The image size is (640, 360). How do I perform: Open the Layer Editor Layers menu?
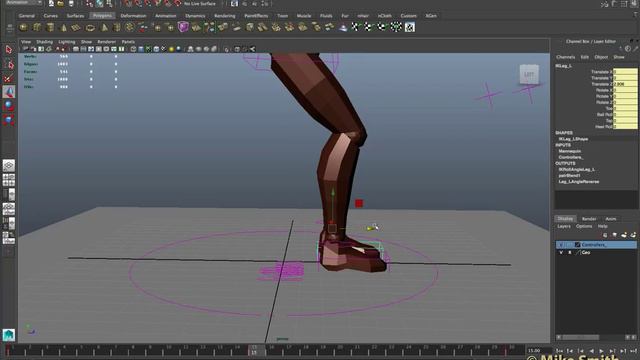564,226
